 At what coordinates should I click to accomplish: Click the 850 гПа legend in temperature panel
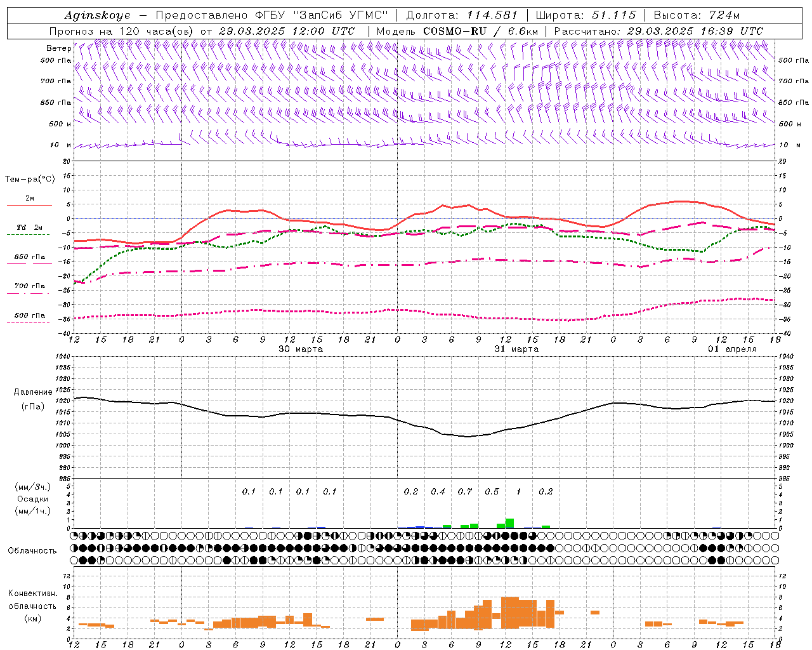tap(29, 259)
